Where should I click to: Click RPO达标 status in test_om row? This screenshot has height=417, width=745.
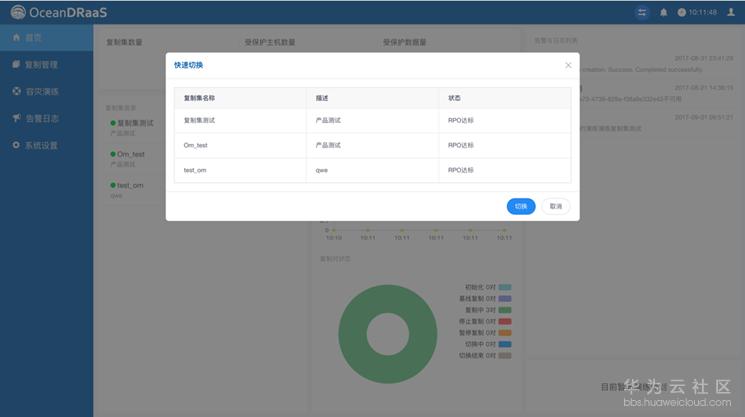click(460, 170)
